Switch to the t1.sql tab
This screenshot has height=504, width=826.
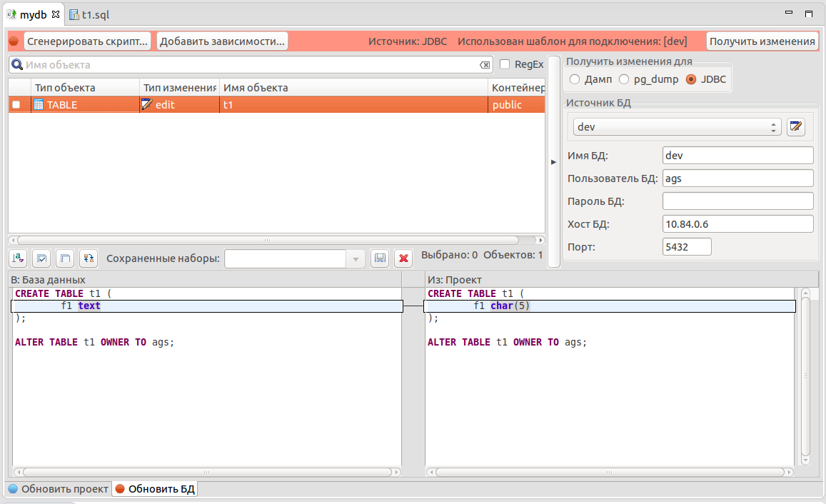click(x=90, y=15)
